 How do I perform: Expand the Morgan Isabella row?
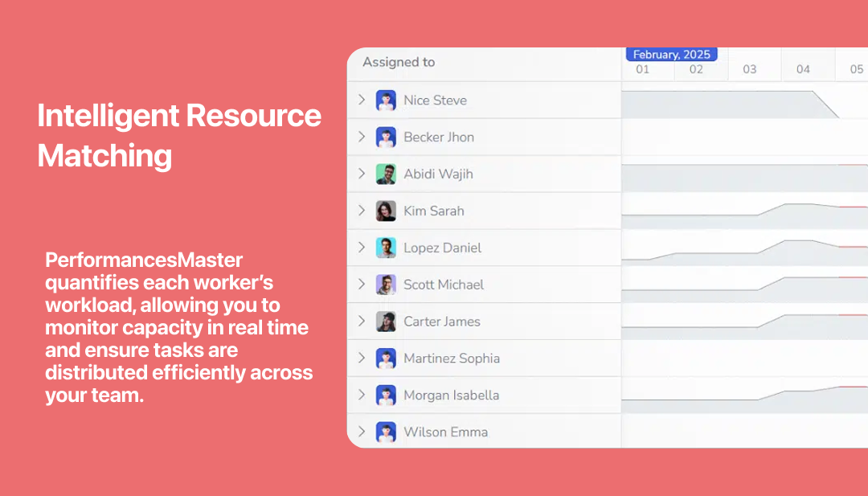(x=362, y=395)
